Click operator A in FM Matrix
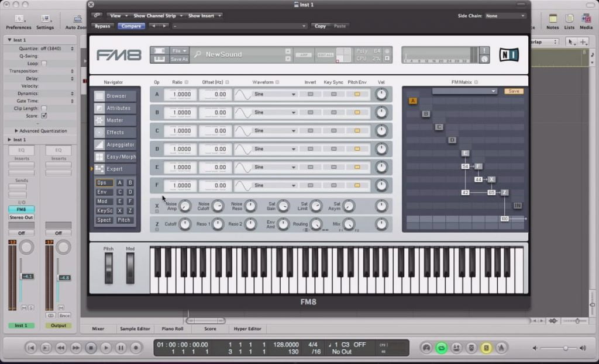The image size is (599, 364). pyautogui.click(x=412, y=100)
